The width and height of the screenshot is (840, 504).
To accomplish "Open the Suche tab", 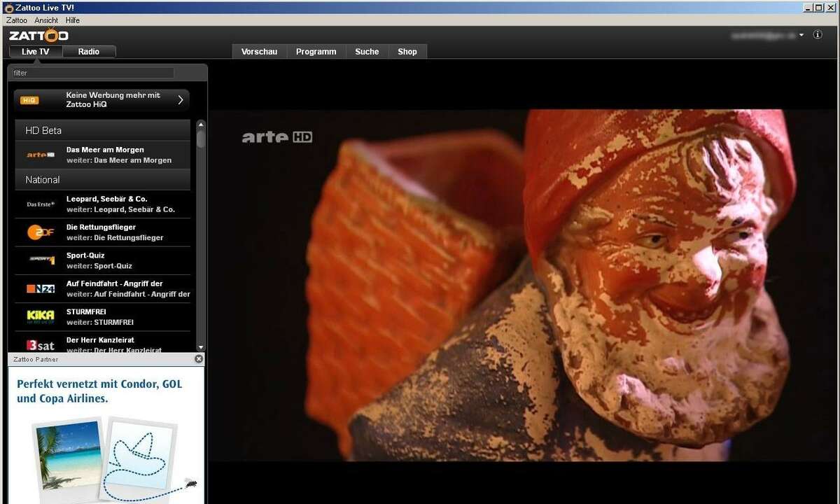I will (x=367, y=51).
